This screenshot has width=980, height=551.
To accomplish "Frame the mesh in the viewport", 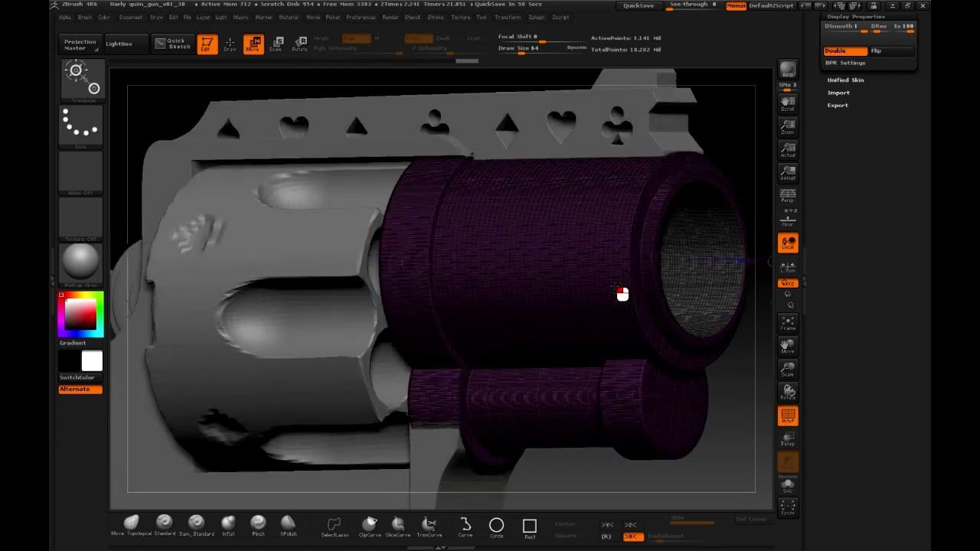I will pyautogui.click(x=788, y=323).
